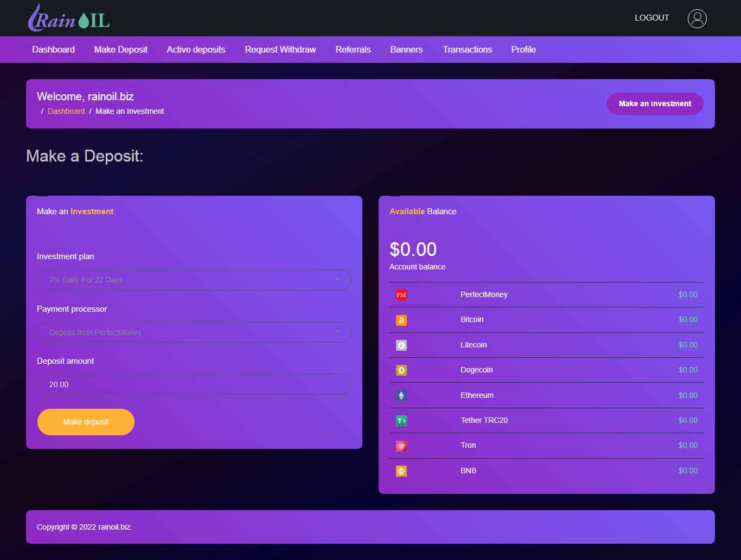Open the Payment processor dropdown
Screen dimensions: 741x560
[x=194, y=332]
